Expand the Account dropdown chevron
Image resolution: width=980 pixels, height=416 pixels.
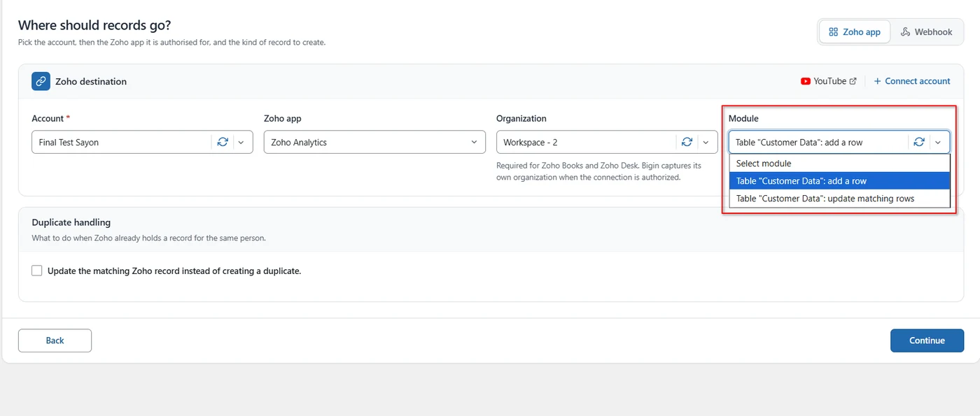[241, 142]
